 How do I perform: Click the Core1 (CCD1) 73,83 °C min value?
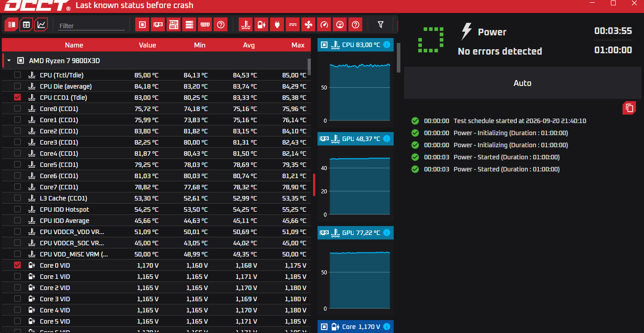pos(196,120)
